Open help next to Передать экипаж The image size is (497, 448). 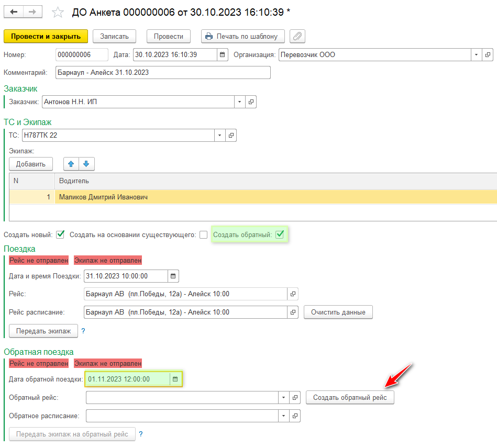pyautogui.click(x=83, y=331)
